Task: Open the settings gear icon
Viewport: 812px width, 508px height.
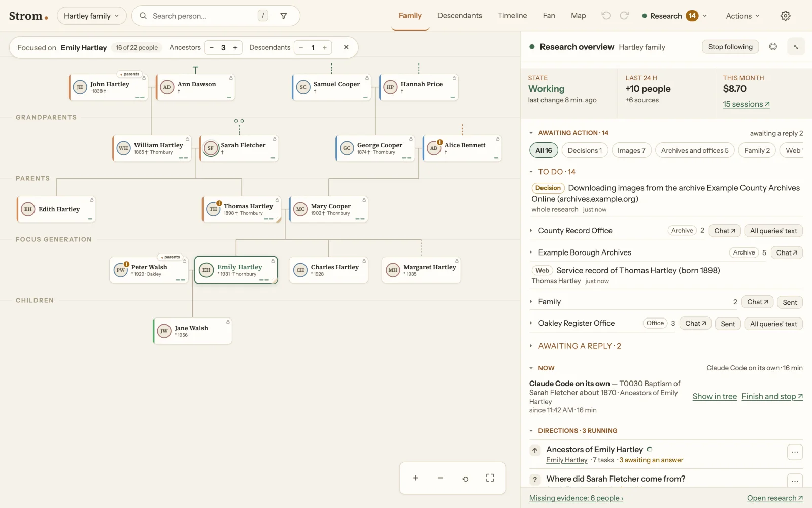Action: (x=785, y=16)
